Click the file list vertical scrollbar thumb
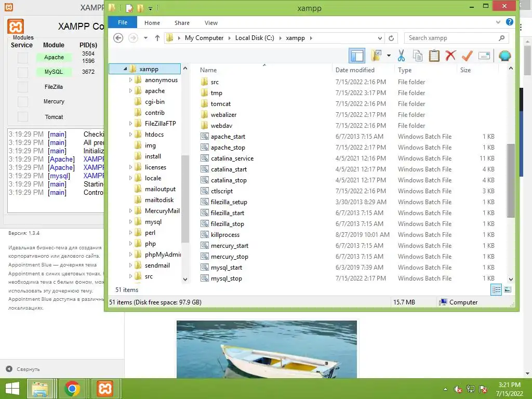This screenshot has width=532, height=399. (x=511, y=180)
